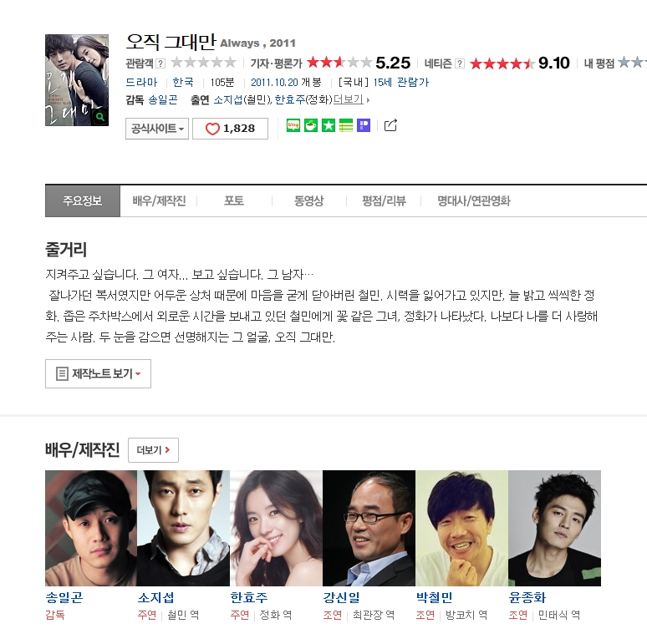The width and height of the screenshot is (647, 644).
Task: Open the 포토 tab
Action: [234, 200]
